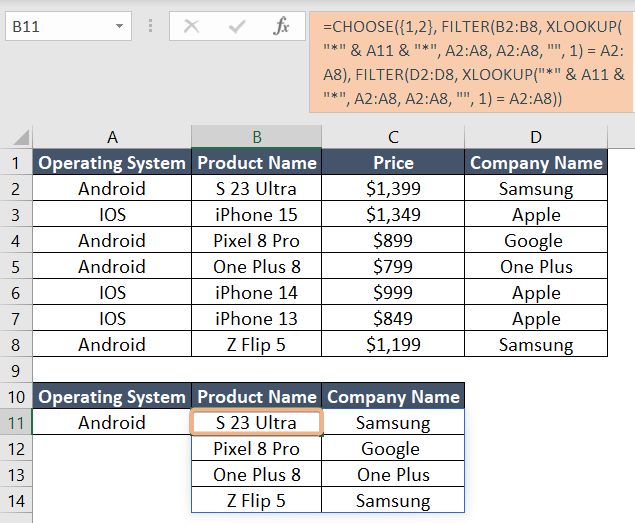Screen dimensions: 635x523
Task: Select row 1 header
Action: [16, 162]
